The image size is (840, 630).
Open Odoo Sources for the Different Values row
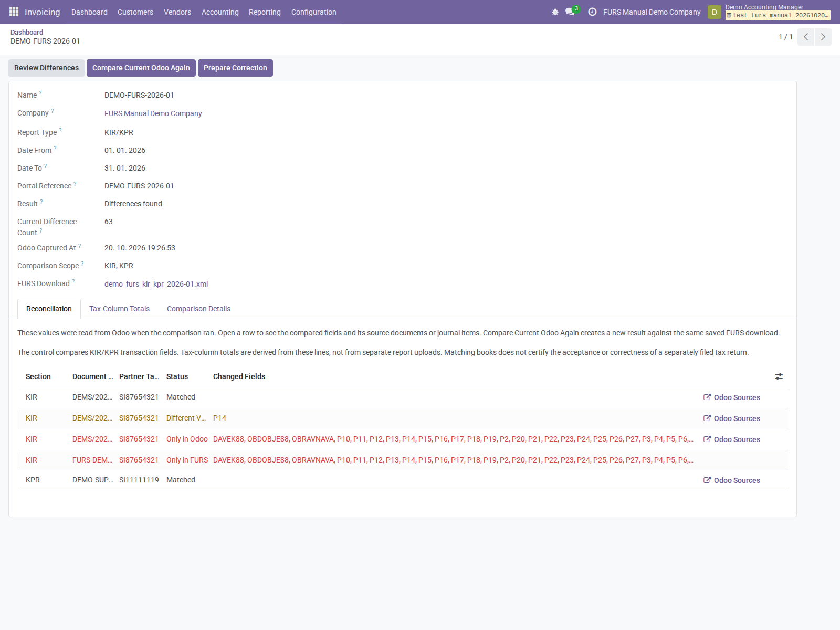pos(732,418)
